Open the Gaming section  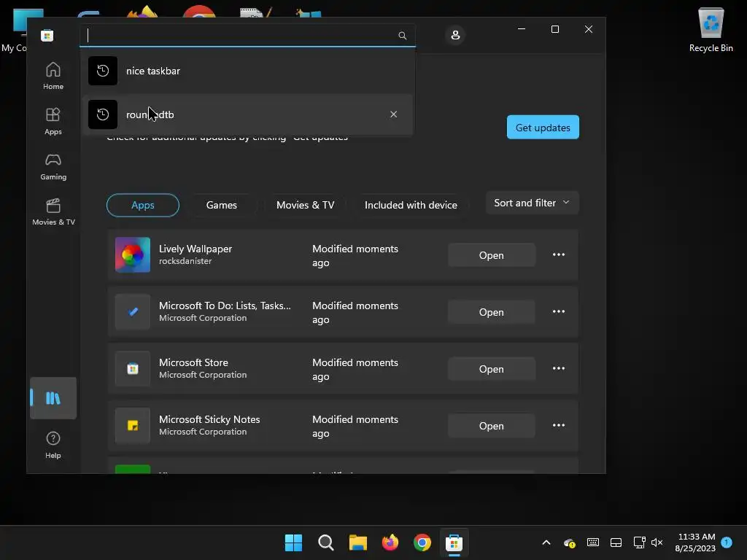pos(53,166)
